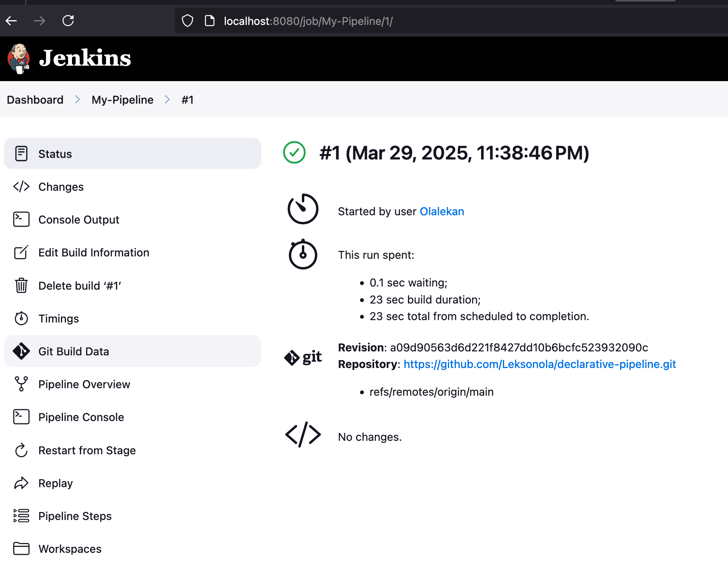This screenshot has height=573, width=728.
Task: Click the '23 sec build duration;' text
Action: click(x=425, y=300)
